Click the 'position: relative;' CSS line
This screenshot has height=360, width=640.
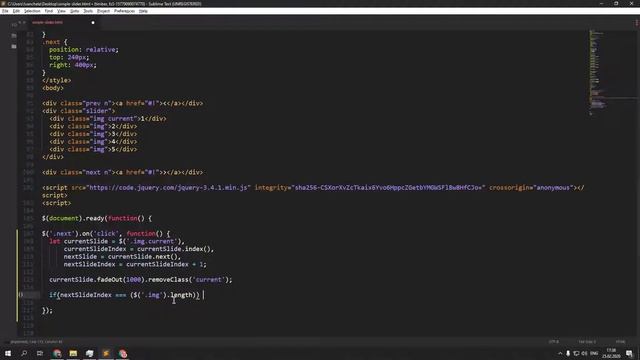84,50
